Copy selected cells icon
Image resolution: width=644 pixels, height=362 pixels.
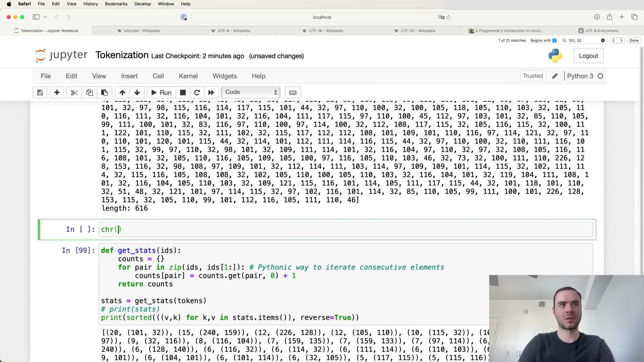[89, 93]
